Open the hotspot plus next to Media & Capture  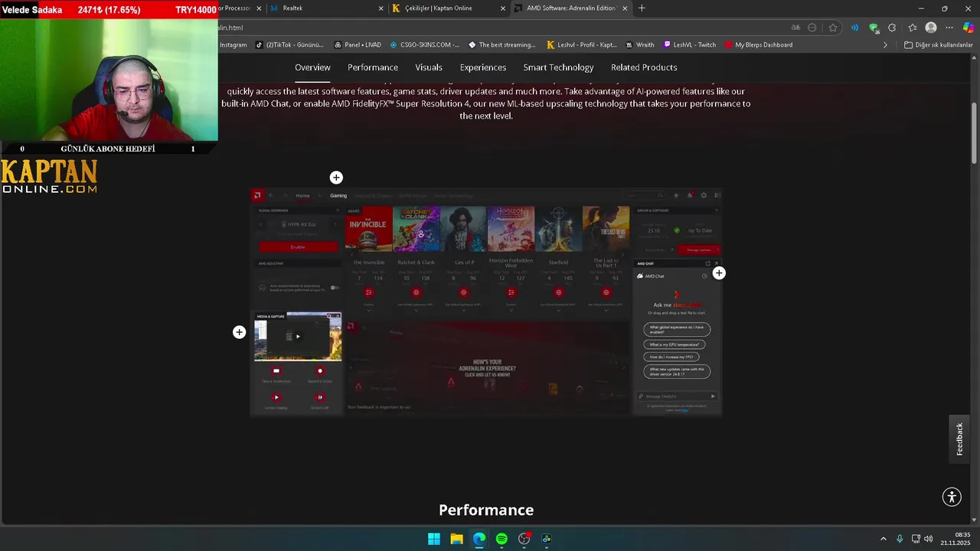[240, 332]
